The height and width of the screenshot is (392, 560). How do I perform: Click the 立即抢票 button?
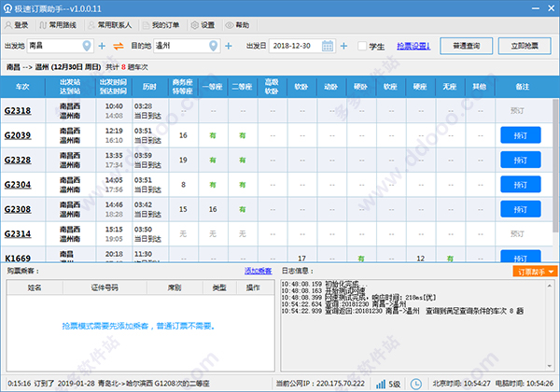(x=525, y=46)
